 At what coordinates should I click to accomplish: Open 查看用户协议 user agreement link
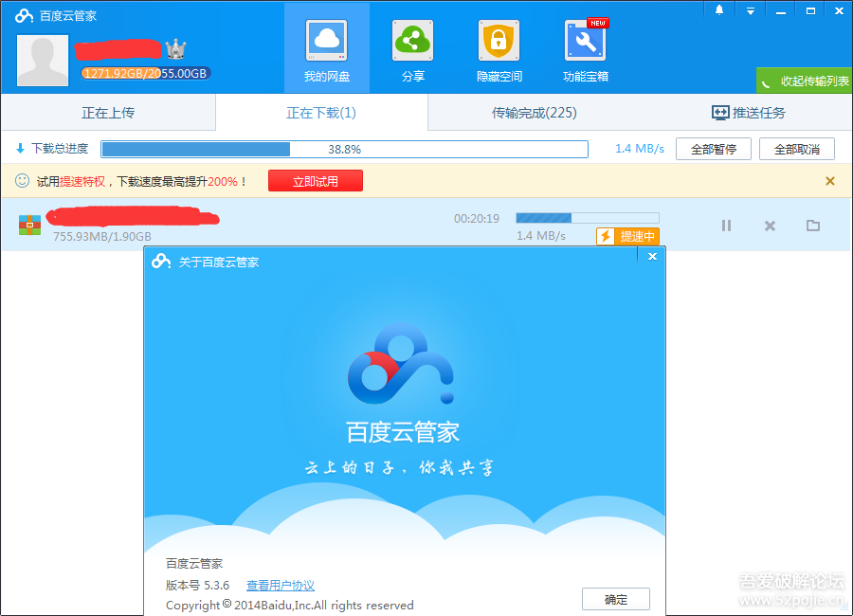(x=281, y=586)
